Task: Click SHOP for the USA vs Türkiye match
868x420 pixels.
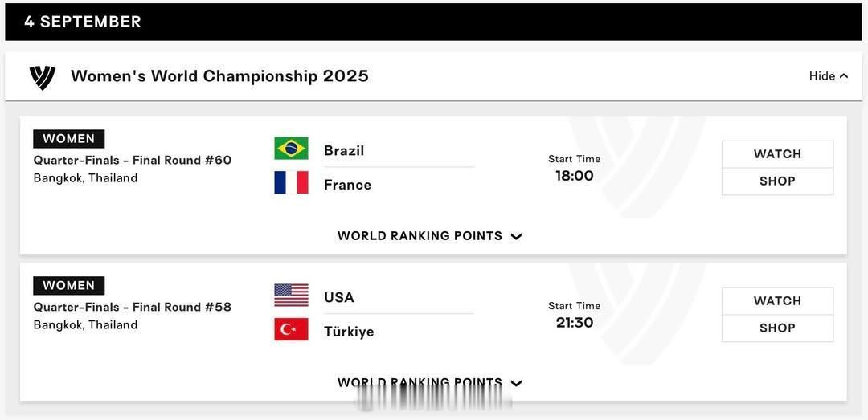Action: point(777,328)
